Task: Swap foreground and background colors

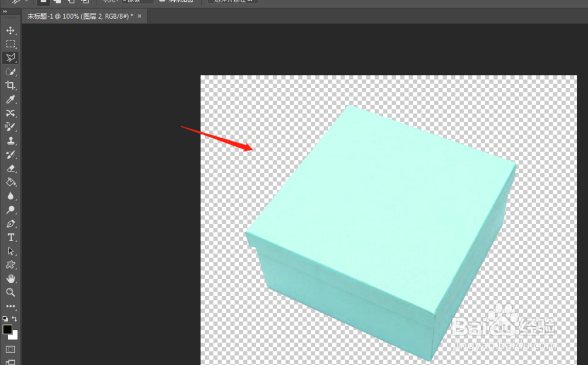Action: coord(14,319)
